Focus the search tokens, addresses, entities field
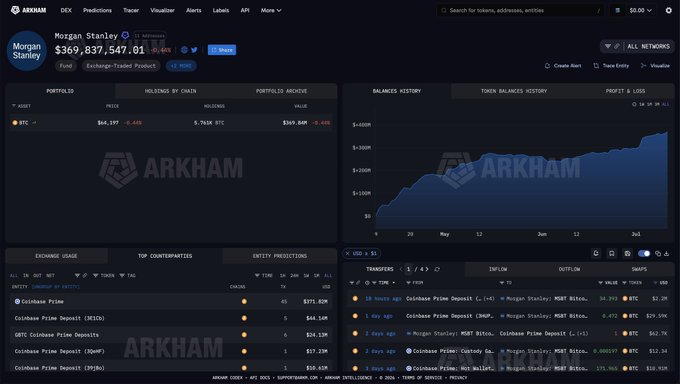The height and width of the screenshot is (384, 680). pos(520,10)
